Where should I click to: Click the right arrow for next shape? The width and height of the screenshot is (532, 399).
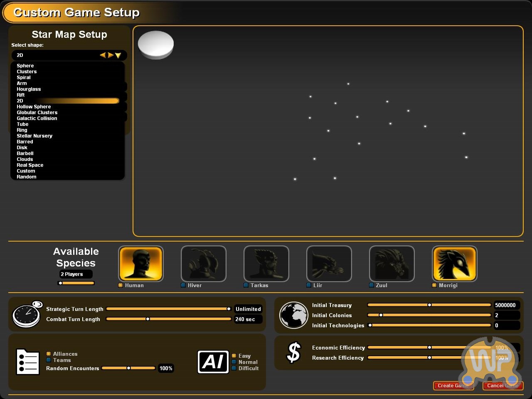click(111, 55)
